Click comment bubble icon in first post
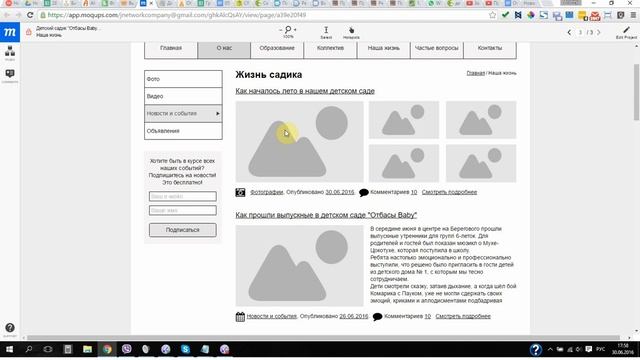This screenshot has width=640, height=360. 363,193
